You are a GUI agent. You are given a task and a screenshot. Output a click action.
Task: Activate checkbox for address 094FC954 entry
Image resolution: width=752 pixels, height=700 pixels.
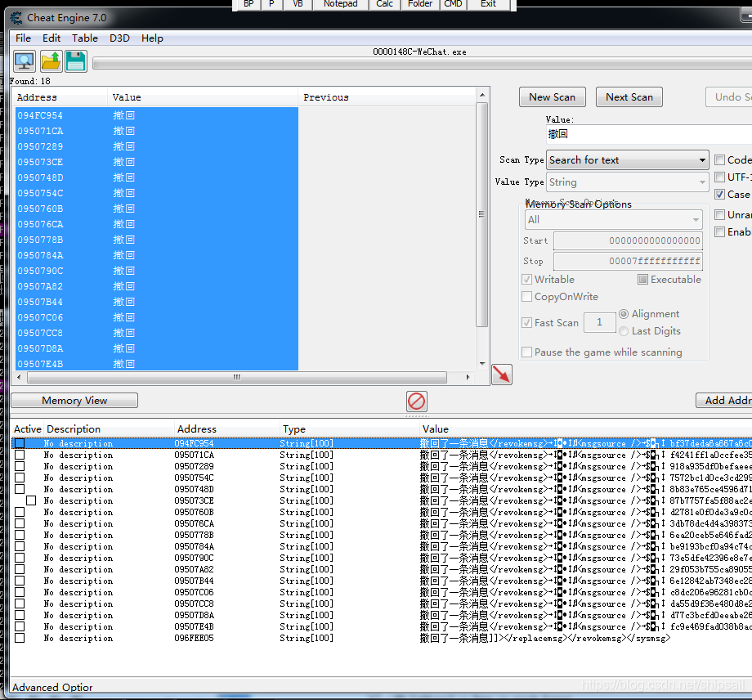[20, 443]
